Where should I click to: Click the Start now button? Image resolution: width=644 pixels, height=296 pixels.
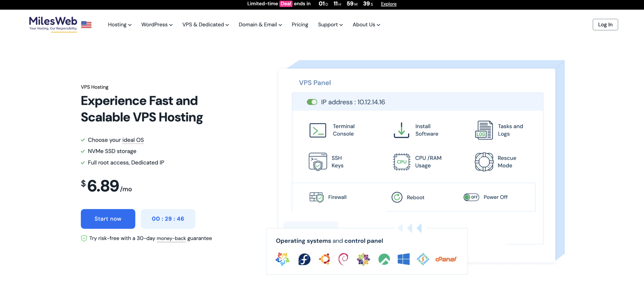click(108, 219)
